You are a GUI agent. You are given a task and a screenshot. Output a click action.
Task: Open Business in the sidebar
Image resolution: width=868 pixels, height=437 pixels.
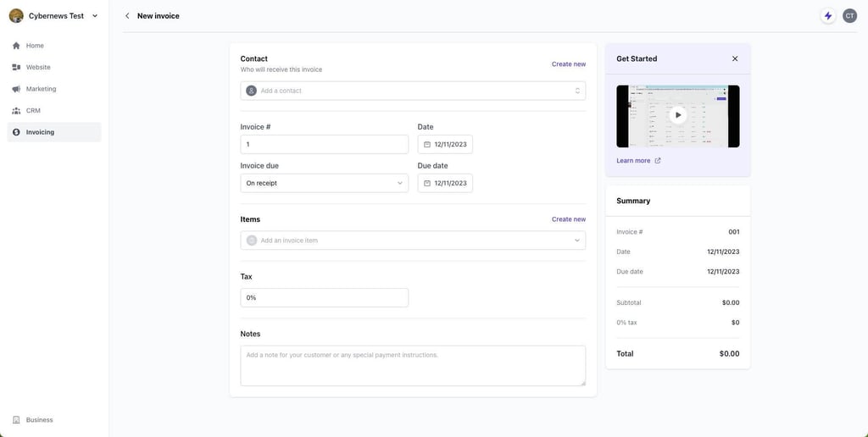pos(54,420)
